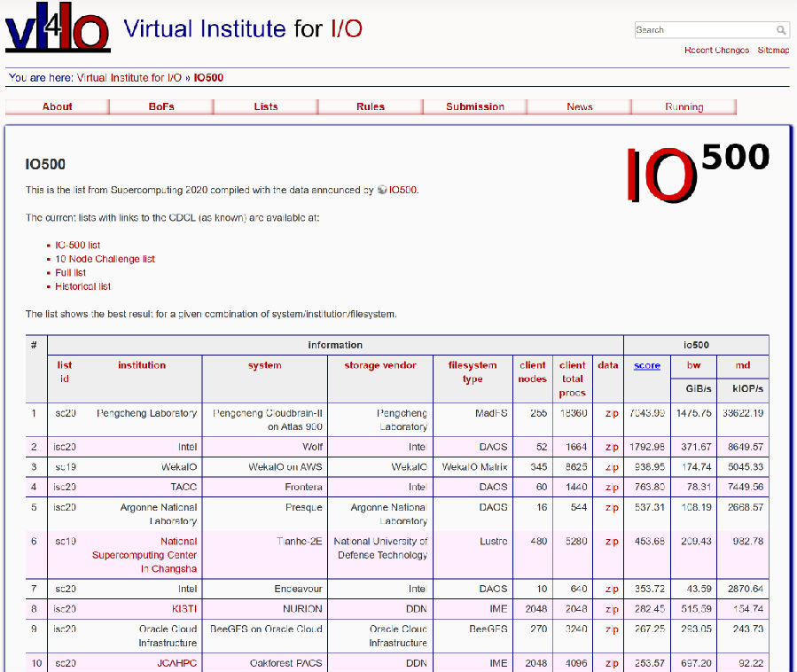Follow Virtual Institute for I/O breadcrumb

129,78
